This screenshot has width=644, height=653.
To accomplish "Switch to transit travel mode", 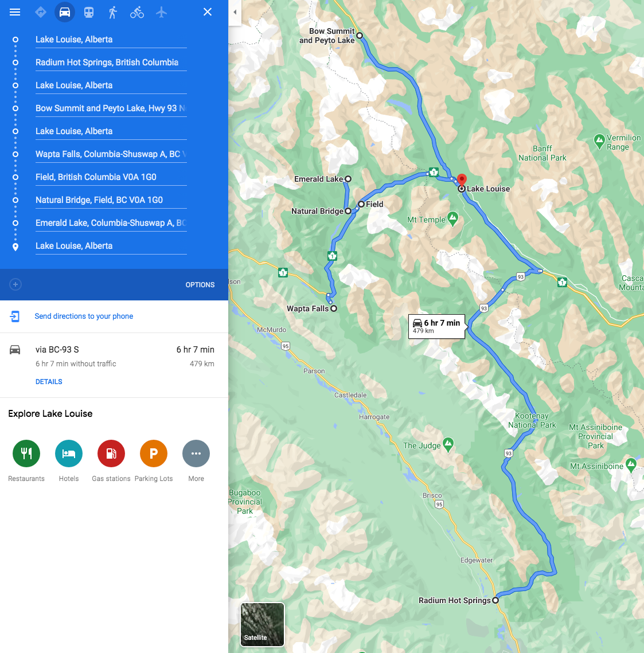I will coord(89,12).
